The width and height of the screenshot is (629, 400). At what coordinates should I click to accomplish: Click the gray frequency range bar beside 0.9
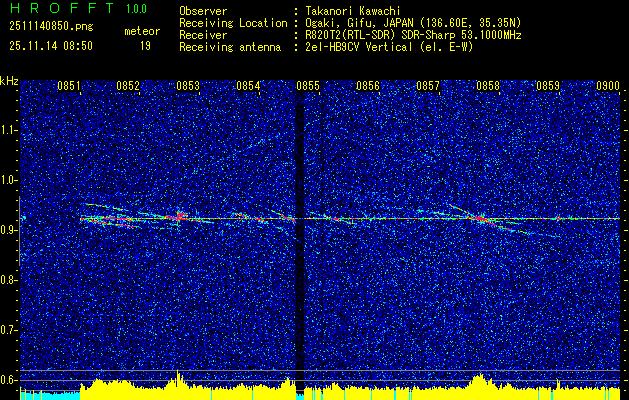[x=19, y=231]
